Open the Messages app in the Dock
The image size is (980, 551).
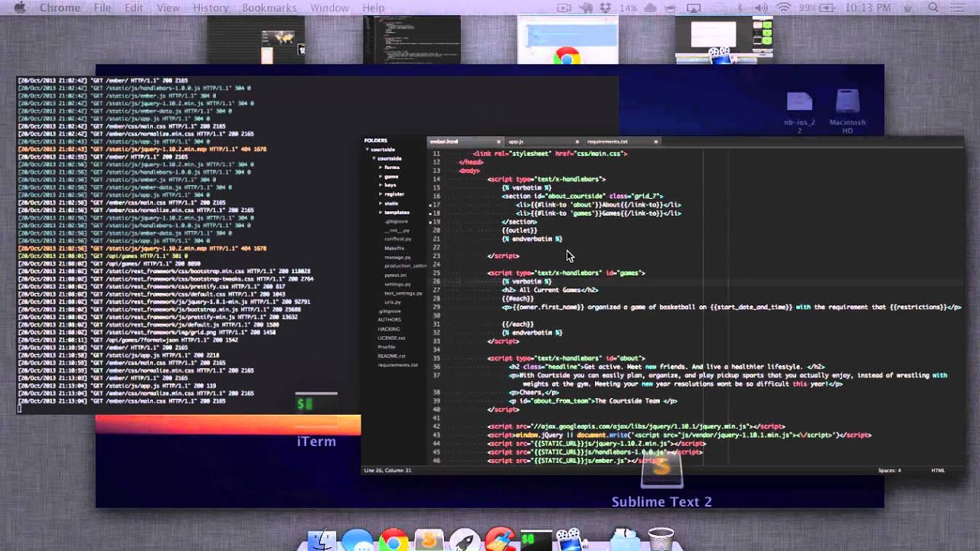(x=358, y=541)
